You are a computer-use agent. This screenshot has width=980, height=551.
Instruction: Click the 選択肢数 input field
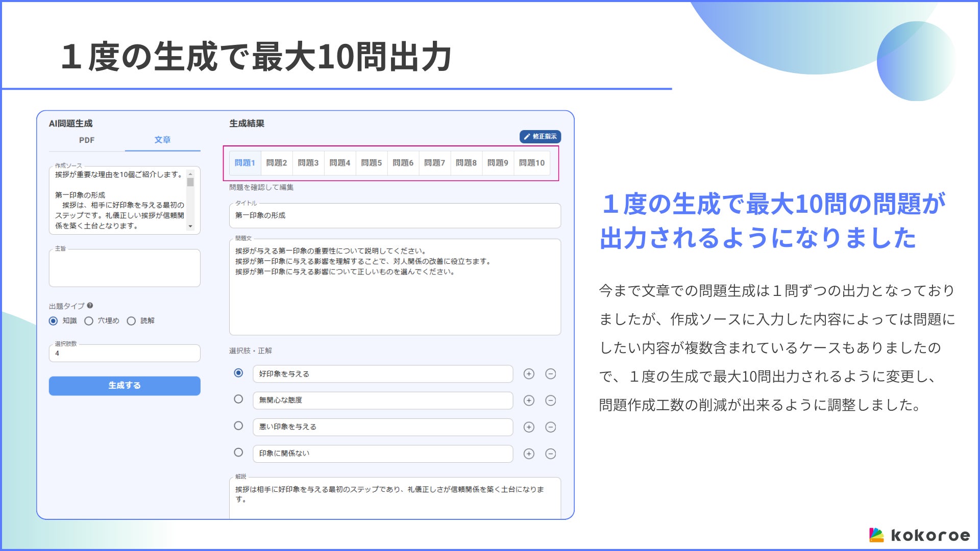[125, 353]
